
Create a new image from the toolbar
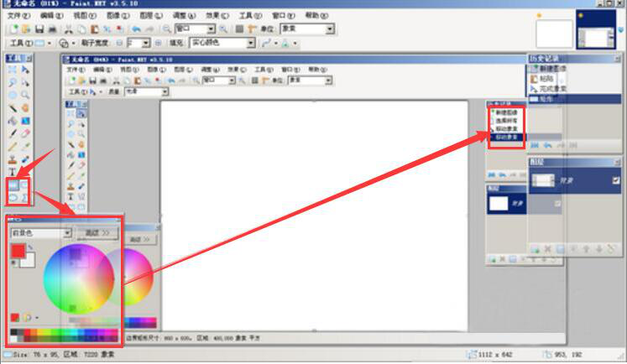pyautogui.click(x=14, y=29)
